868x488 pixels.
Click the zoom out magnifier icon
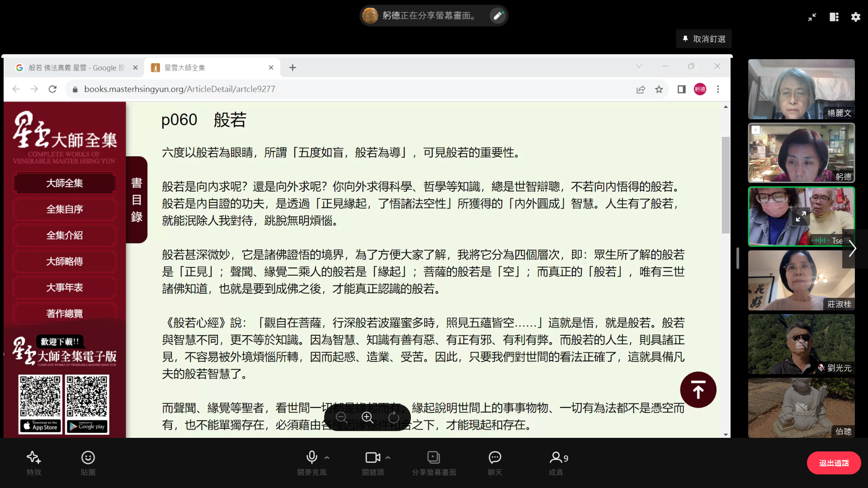(342, 418)
